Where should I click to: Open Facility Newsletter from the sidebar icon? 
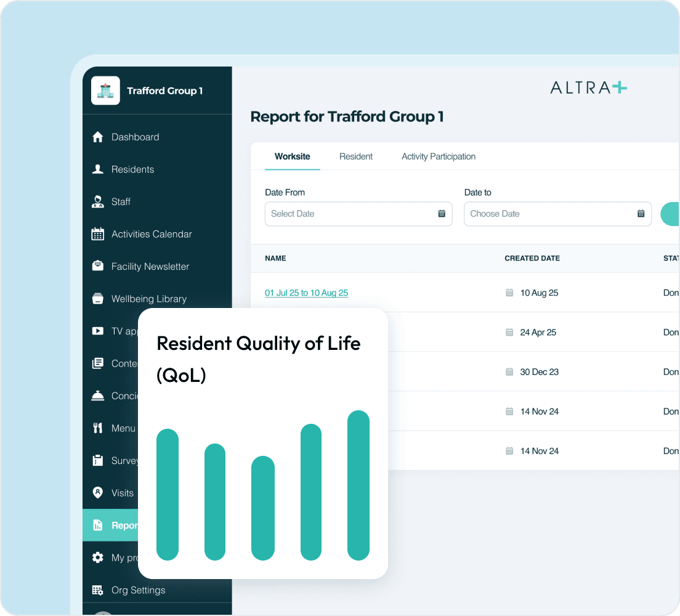pos(99,266)
